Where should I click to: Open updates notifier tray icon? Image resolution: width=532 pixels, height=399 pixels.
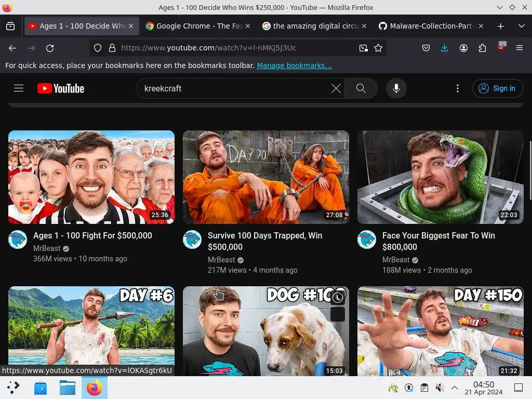(x=409, y=388)
